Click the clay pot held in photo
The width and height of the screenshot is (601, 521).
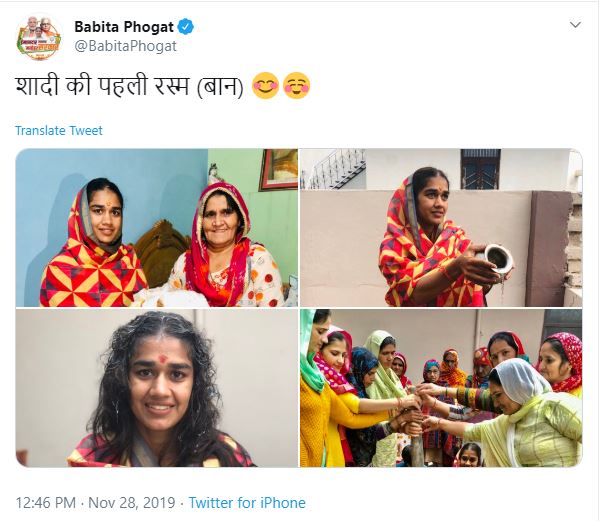tap(496, 263)
